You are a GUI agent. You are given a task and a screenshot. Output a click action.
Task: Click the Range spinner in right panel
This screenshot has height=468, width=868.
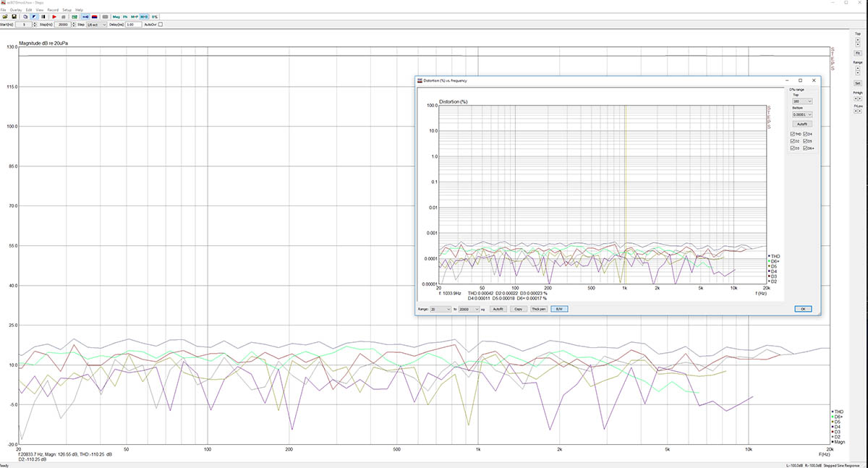pyautogui.click(x=858, y=71)
